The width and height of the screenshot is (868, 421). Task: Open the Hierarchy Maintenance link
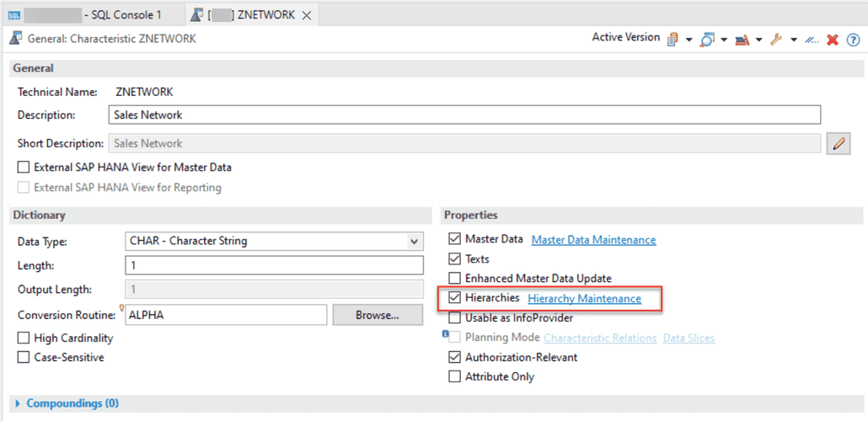584,299
